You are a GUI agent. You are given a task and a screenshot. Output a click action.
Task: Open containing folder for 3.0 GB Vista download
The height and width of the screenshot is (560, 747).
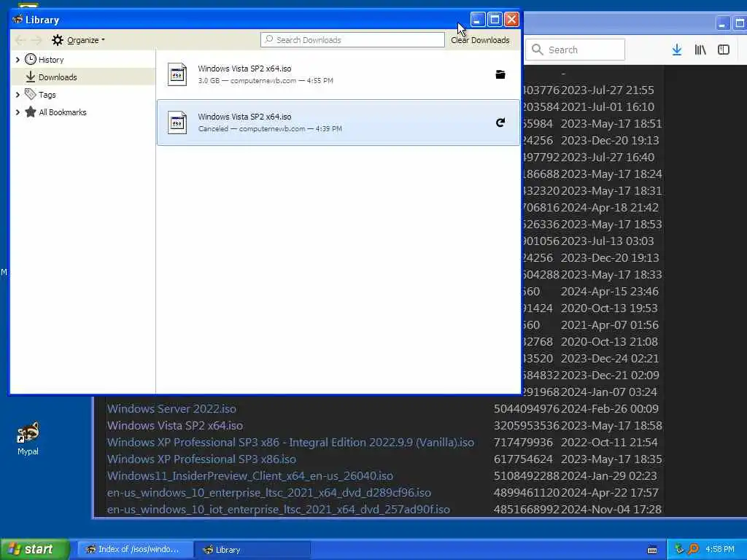pos(500,74)
